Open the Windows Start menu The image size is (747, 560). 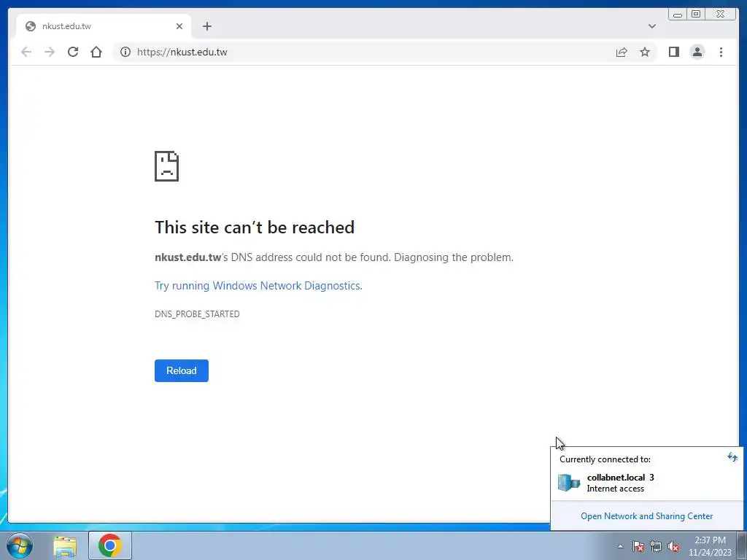pyautogui.click(x=20, y=545)
